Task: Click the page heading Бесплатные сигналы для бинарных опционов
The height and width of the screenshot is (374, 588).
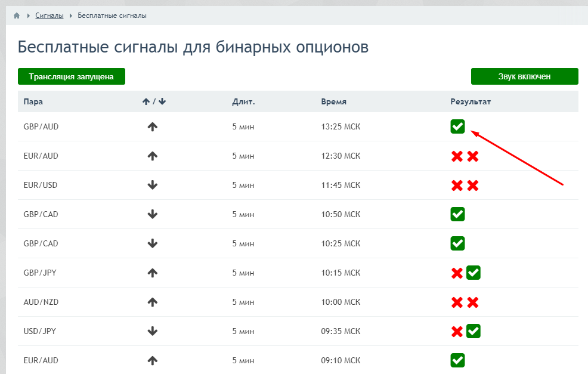Action: pos(193,47)
